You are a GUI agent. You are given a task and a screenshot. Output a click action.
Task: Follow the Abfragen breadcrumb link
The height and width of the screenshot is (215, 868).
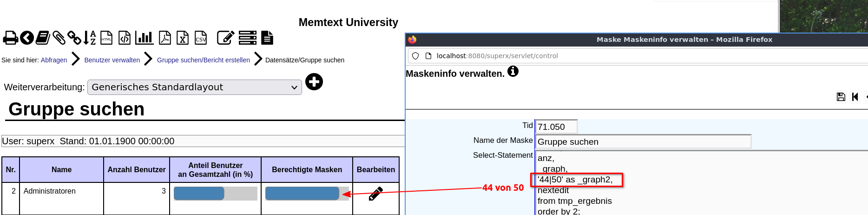point(54,60)
